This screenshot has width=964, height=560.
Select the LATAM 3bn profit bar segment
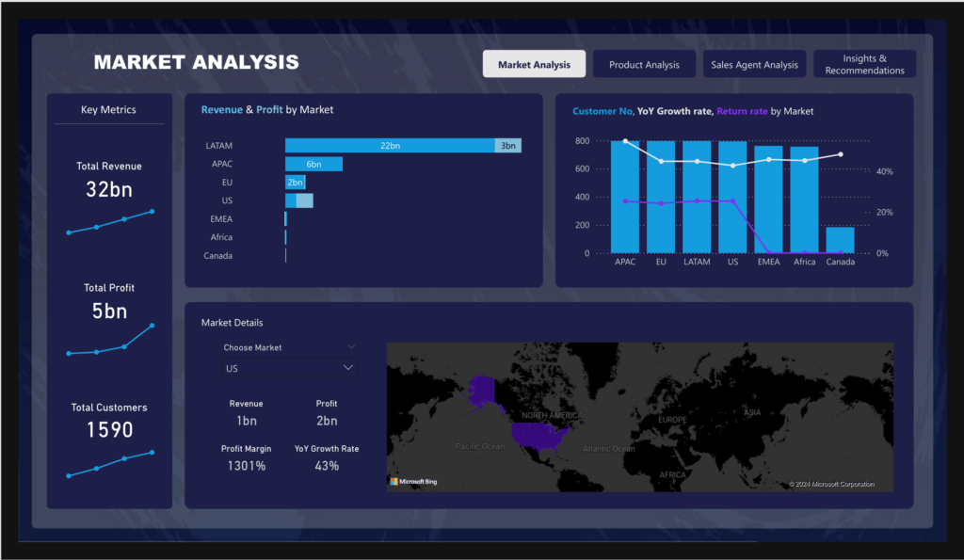pyautogui.click(x=507, y=146)
